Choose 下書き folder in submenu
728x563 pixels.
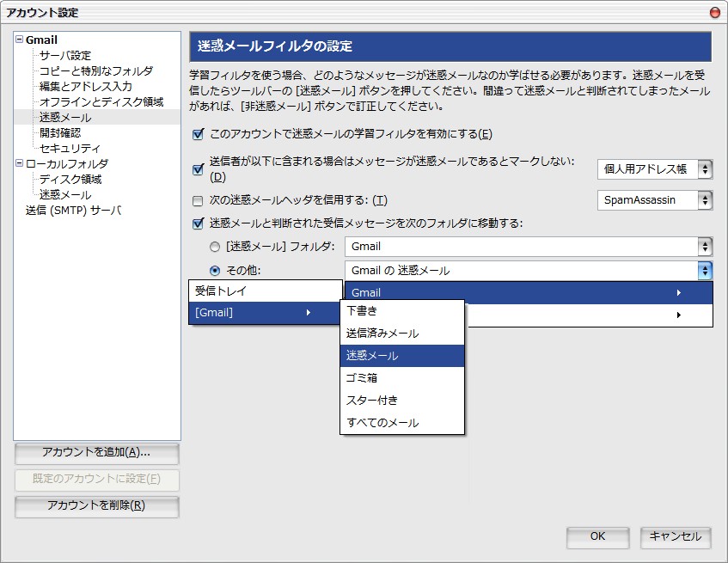[x=402, y=311]
